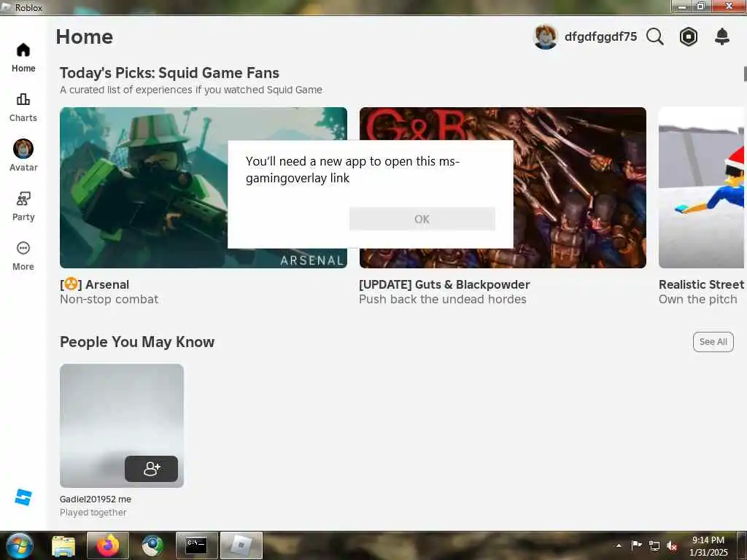Click Push back the undead hordes subtitle
Image resolution: width=747 pixels, height=560 pixels.
[443, 300]
